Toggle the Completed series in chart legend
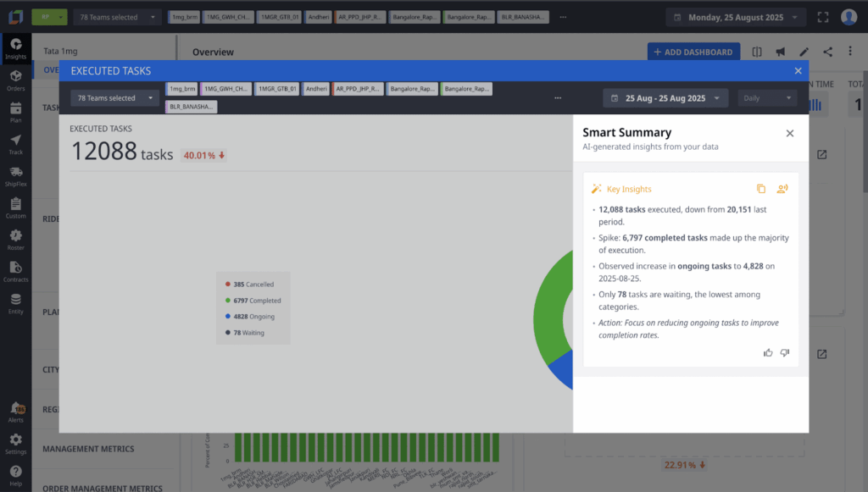Image resolution: width=868 pixels, height=492 pixels. coord(253,301)
